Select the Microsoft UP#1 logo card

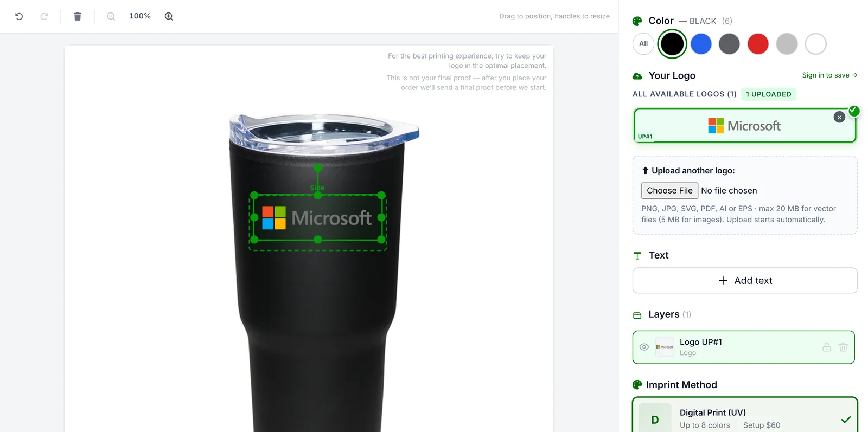click(744, 126)
